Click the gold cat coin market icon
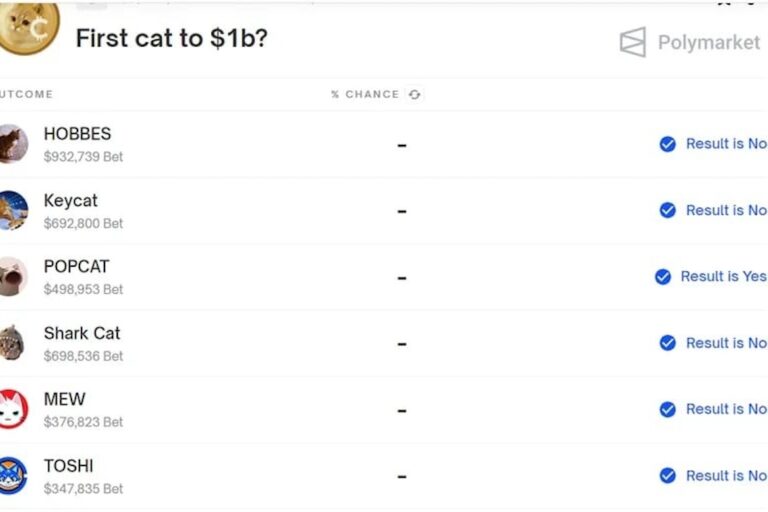This screenshot has width=768, height=512. click(29, 27)
